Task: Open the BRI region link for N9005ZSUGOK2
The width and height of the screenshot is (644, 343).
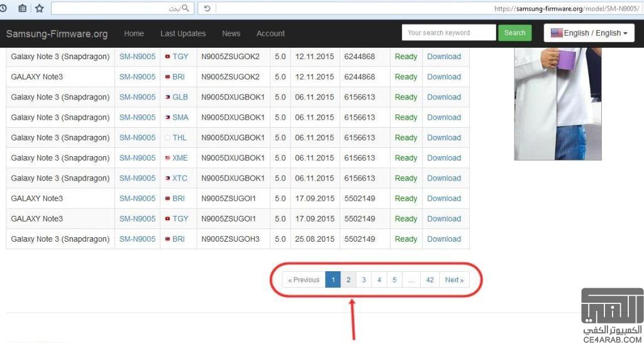Action: pos(179,77)
